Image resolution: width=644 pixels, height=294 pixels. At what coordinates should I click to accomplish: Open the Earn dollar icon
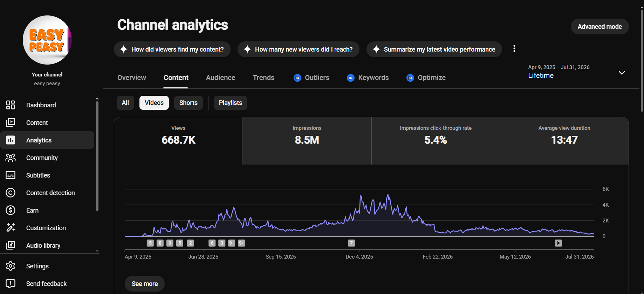pos(11,210)
